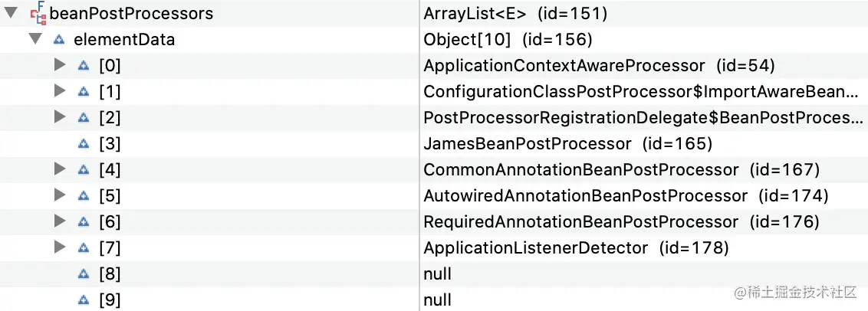Screen dimensions: 868x311
Task: Click the triangle icon beside [4]
Action: coord(84,170)
